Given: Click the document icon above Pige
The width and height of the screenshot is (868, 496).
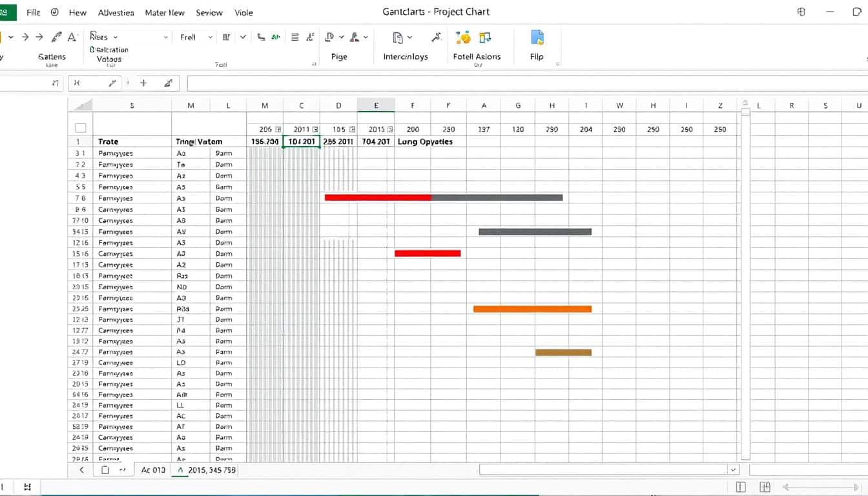Looking at the screenshot, I should coord(330,37).
